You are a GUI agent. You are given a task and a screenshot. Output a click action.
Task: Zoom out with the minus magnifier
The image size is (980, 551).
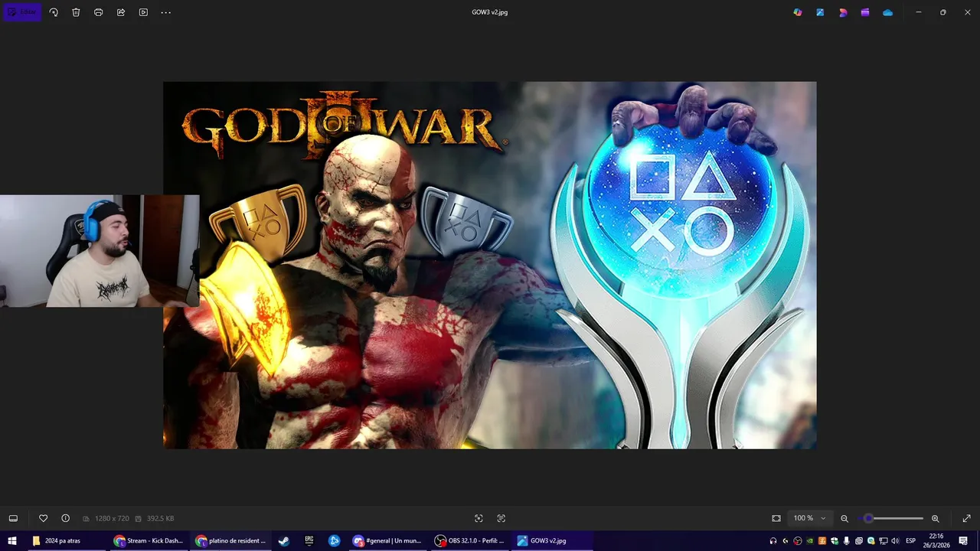click(x=844, y=518)
